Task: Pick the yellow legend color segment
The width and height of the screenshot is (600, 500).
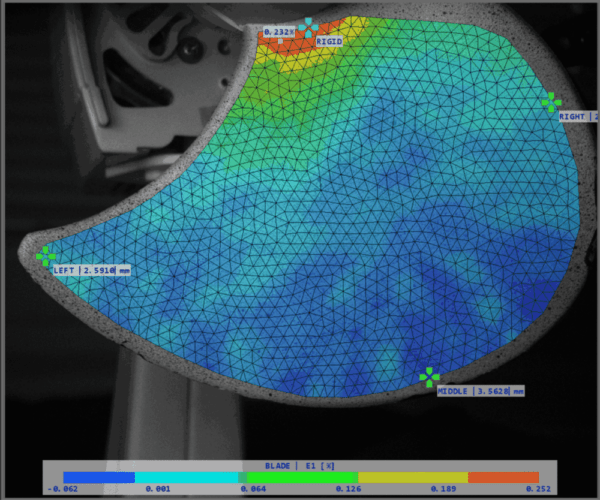Action: pyautogui.click(x=413, y=478)
